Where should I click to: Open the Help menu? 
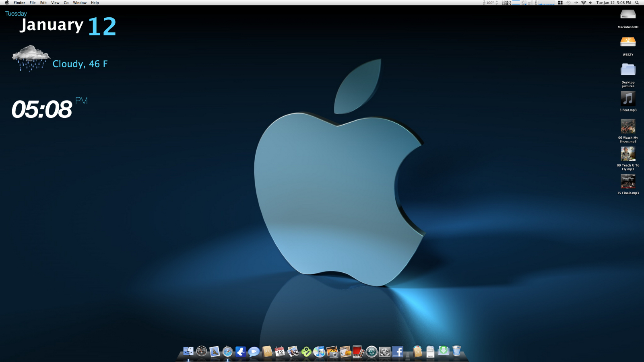click(x=95, y=2)
